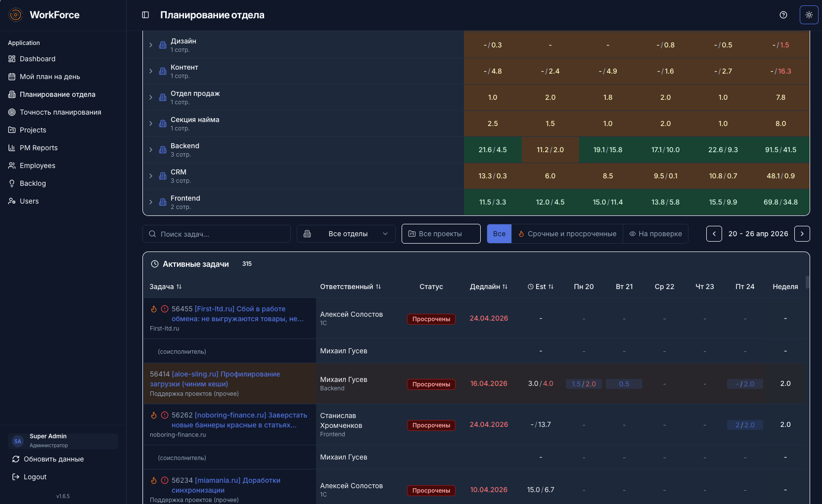
Task: Expand the Frontend department row
Action: tap(151, 202)
